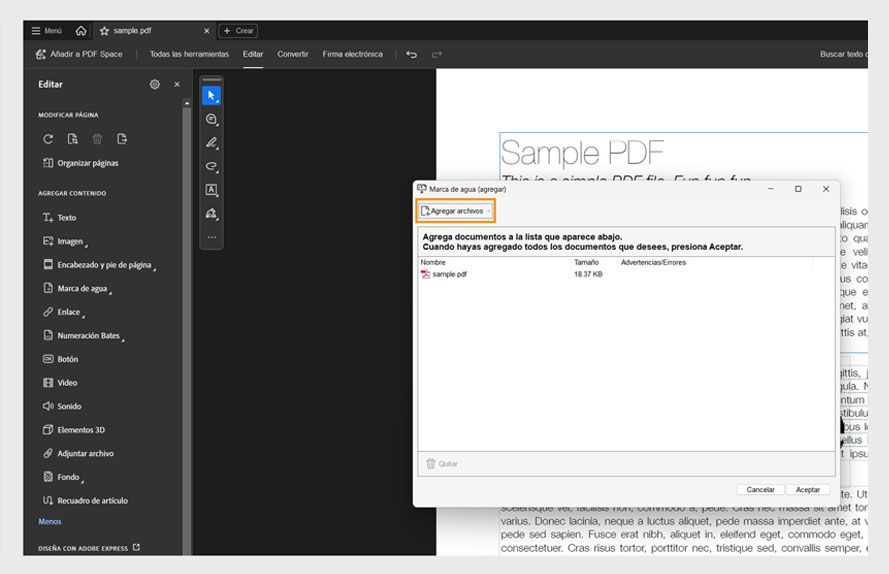Add a Botón element
This screenshot has width=889, height=574.
pyautogui.click(x=61, y=359)
